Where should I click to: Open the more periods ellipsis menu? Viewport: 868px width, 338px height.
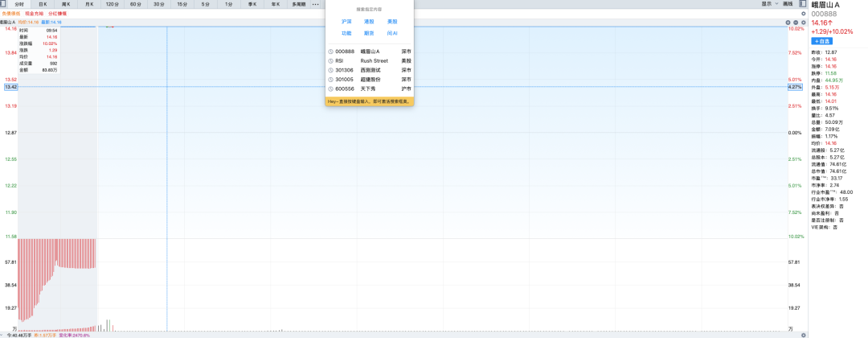pos(316,4)
